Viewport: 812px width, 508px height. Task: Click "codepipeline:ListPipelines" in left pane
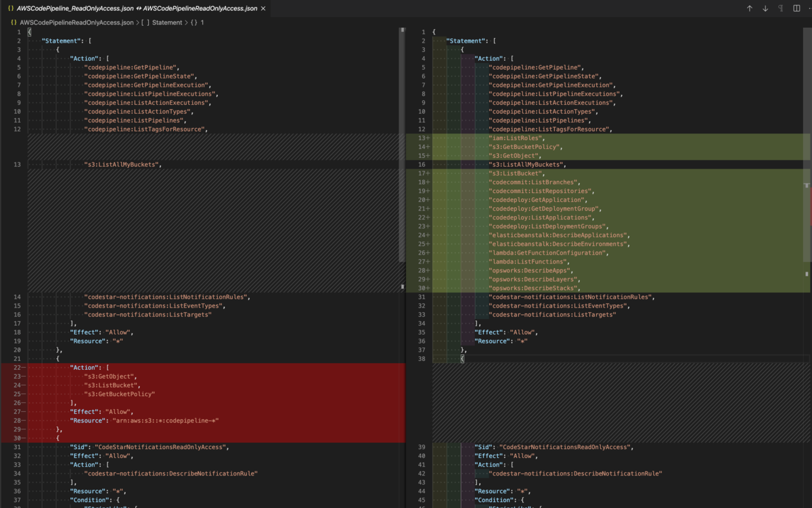tap(135, 121)
